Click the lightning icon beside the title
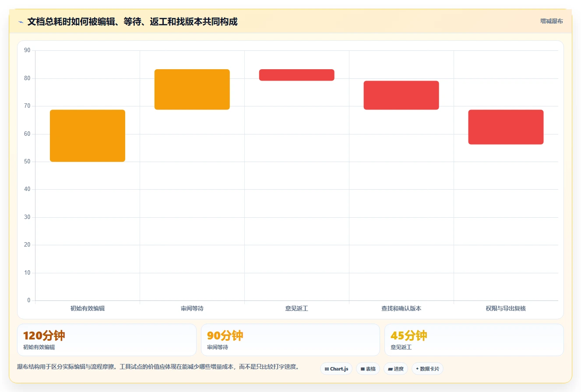 click(21, 22)
